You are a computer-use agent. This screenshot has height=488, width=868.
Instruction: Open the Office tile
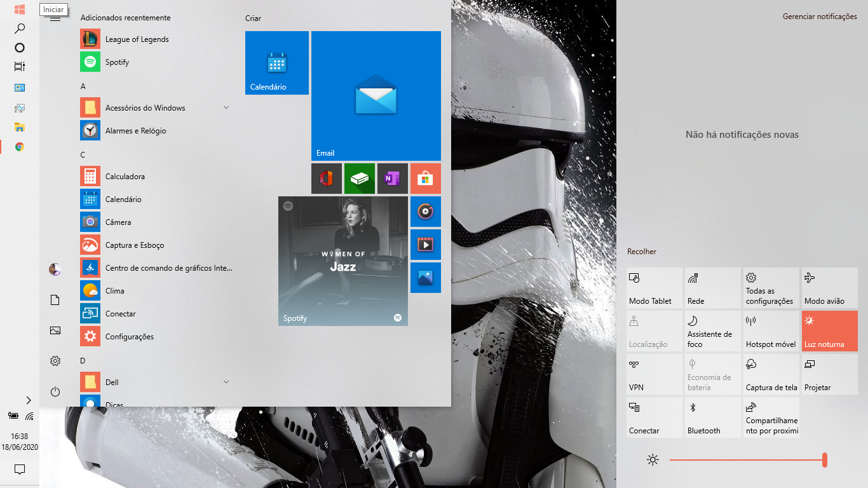[327, 179]
